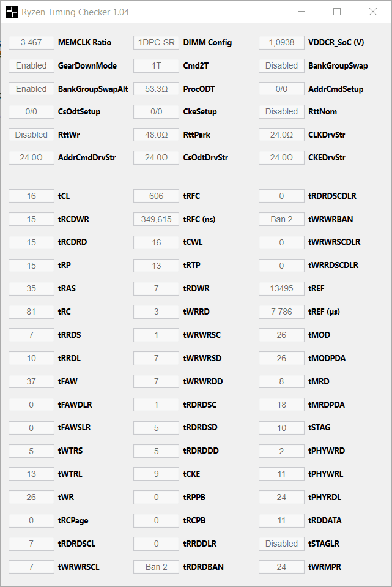The height and width of the screenshot is (587, 392).
Task: Select the tSTAGLR Disabled field
Action: [282, 544]
